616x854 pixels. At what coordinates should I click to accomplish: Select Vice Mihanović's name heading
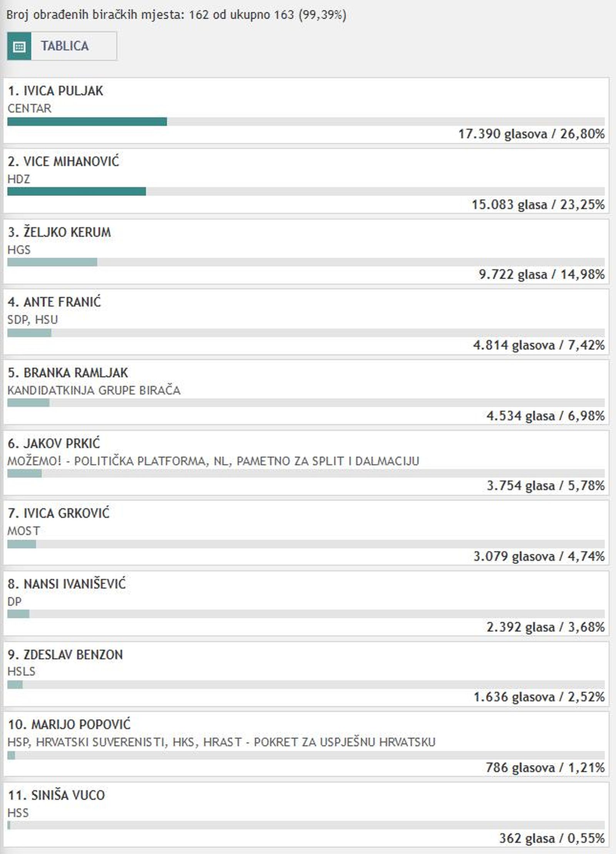click(x=64, y=162)
